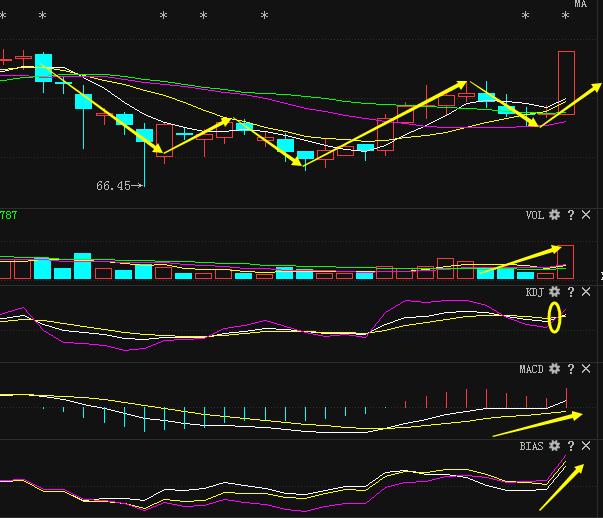Show help for the KDJ indicator
The width and height of the screenshot is (603, 518).
point(571,292)
